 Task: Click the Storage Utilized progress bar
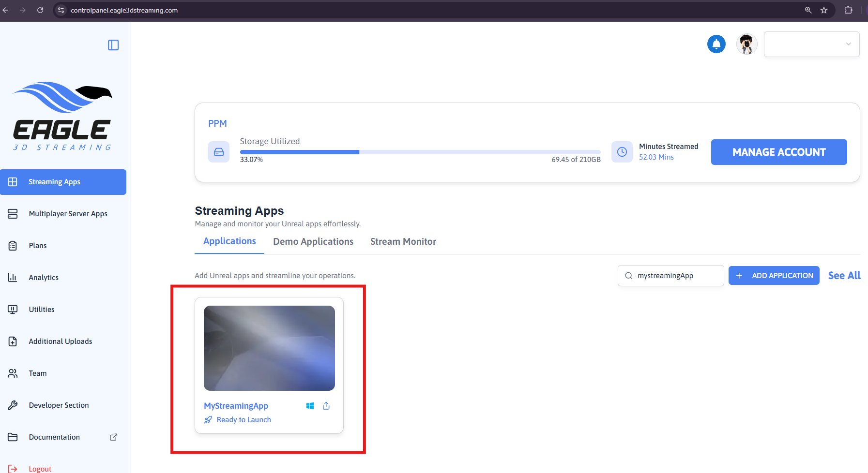[x=420, y=152]
